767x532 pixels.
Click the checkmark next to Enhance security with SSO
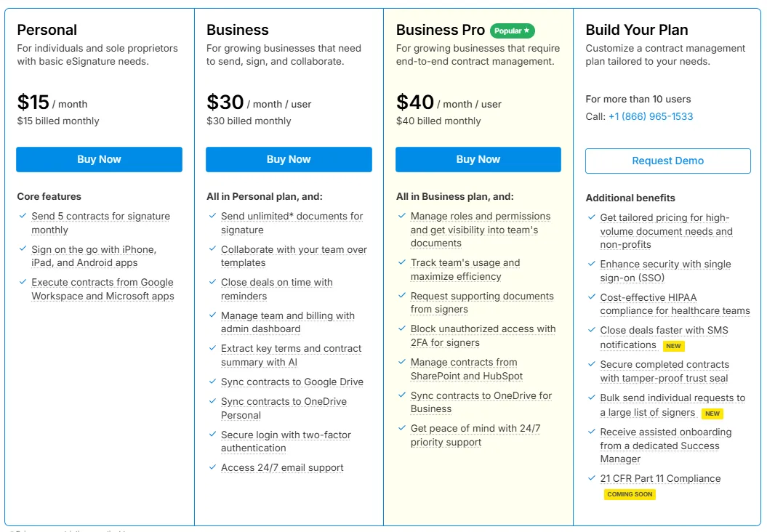(591, 264)
